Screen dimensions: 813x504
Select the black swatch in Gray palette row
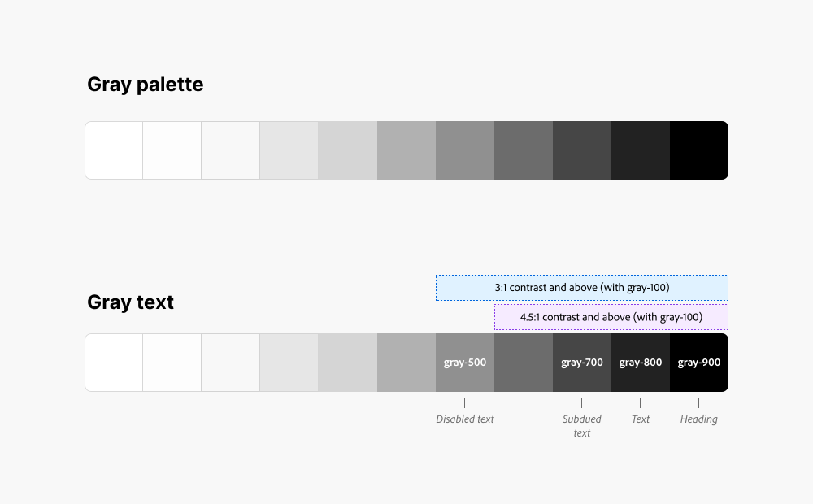(699, 150)
